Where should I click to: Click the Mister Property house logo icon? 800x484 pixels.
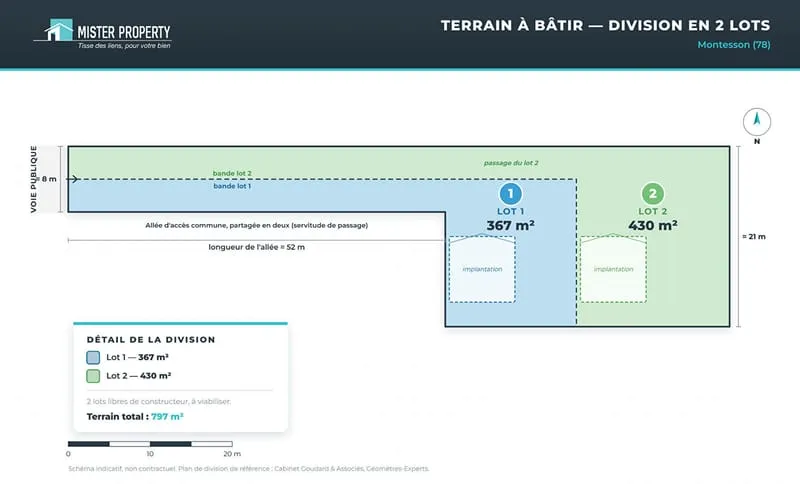tap(59, 30)
